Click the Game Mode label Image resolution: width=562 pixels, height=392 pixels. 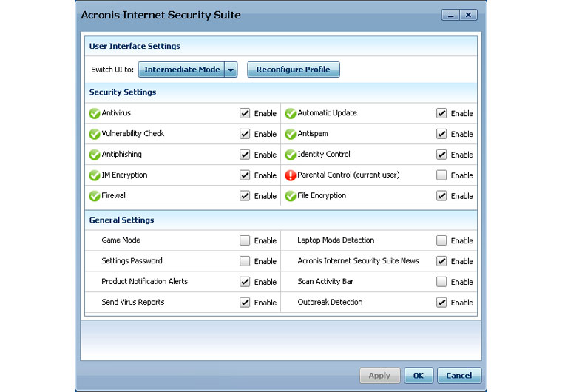[121, 240]
